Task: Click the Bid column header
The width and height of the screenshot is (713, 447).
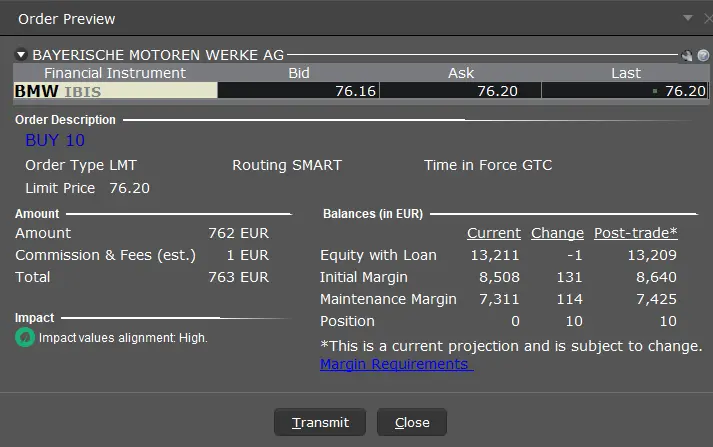Action: point(299,73)
